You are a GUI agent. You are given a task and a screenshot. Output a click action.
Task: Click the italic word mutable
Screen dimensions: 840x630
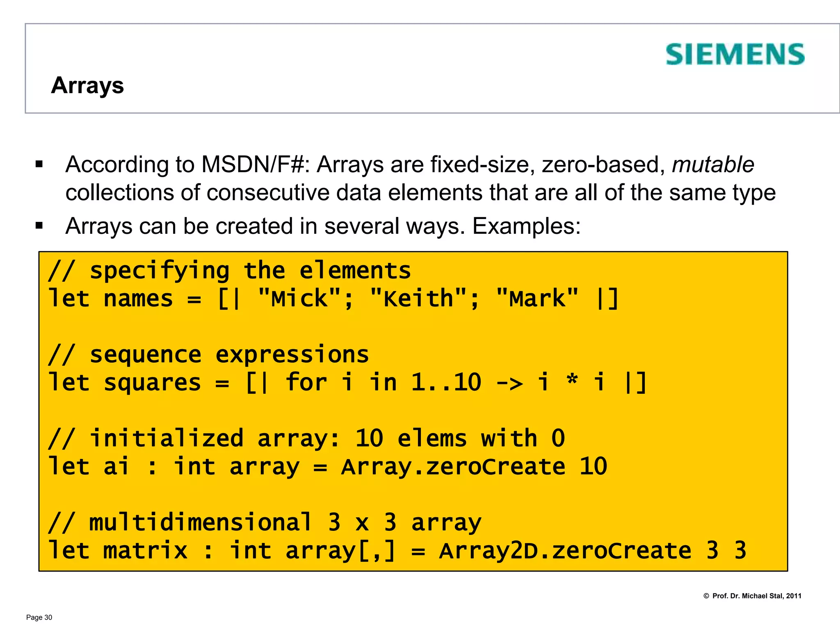coord(712,164)
